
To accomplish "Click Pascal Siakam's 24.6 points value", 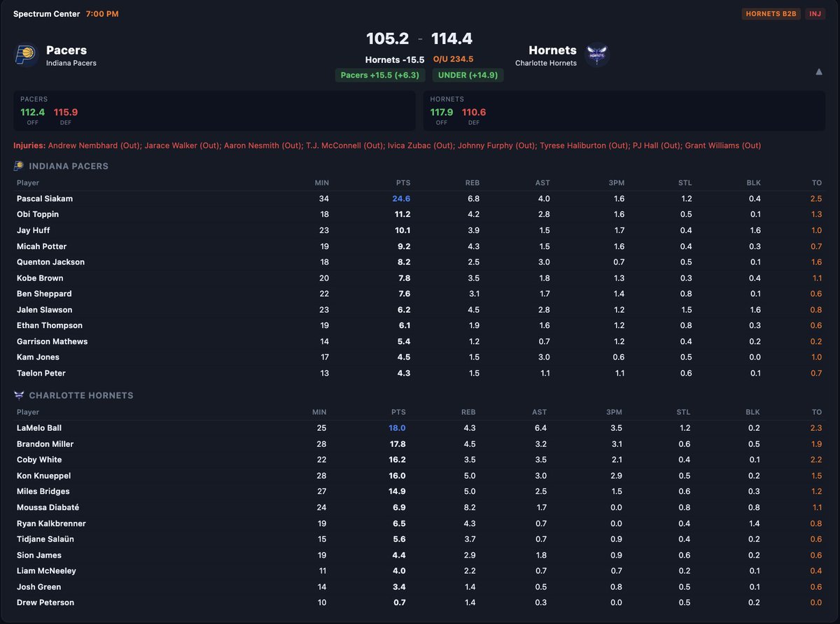I will click(401, 199).
